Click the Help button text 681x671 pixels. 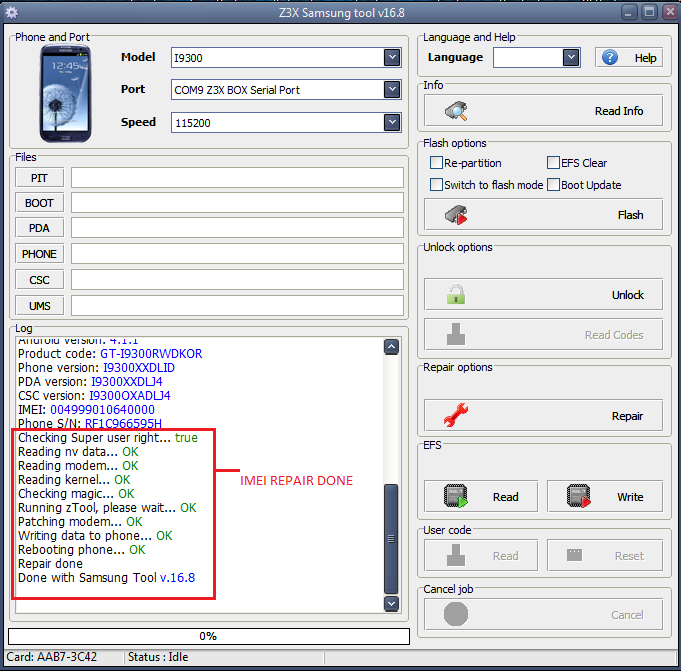click(645, 58)
